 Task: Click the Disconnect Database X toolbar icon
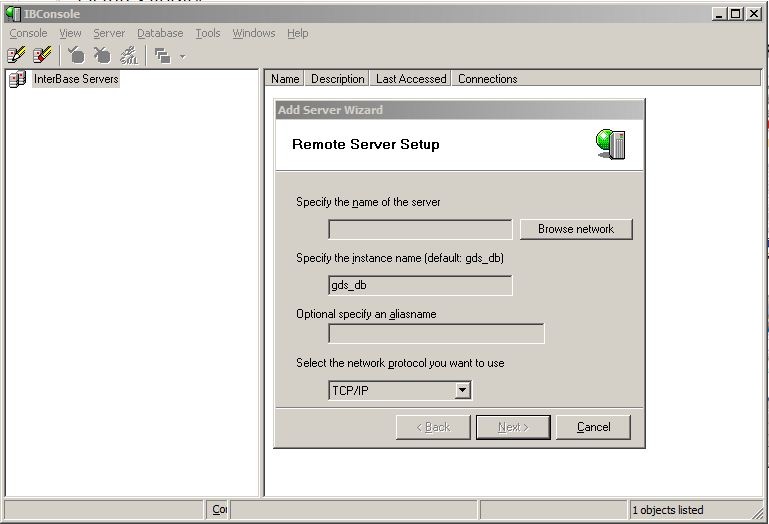pyautogui.click(x=102, y=55)
